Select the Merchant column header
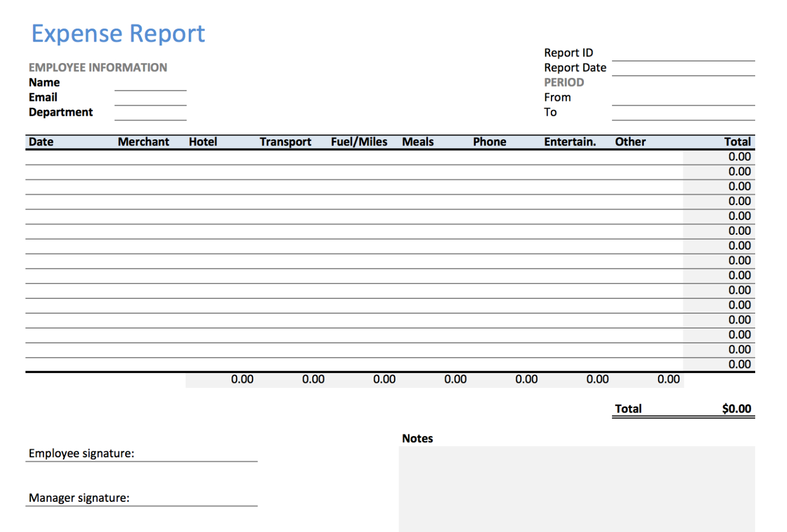787x532 pixels. (x=143, y=142)
